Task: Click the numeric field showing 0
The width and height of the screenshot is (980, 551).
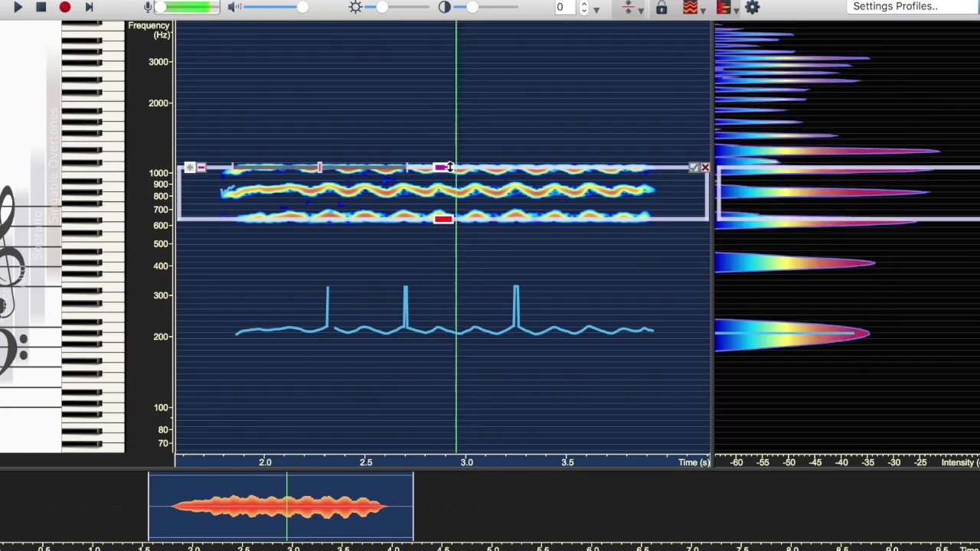Action: coord(565,7)
